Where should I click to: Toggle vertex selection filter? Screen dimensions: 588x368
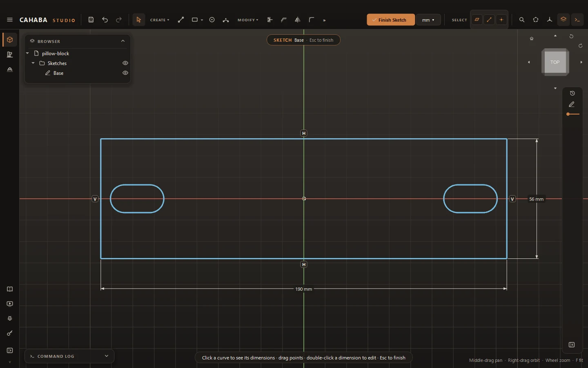[x=501, y=20]
